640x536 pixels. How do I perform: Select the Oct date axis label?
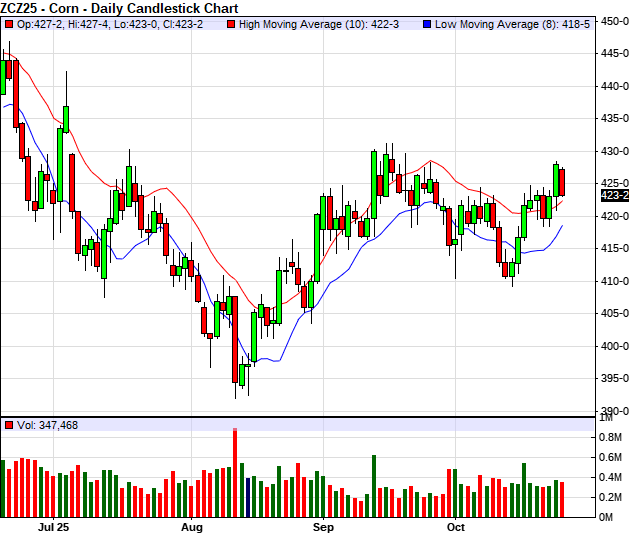455,525
